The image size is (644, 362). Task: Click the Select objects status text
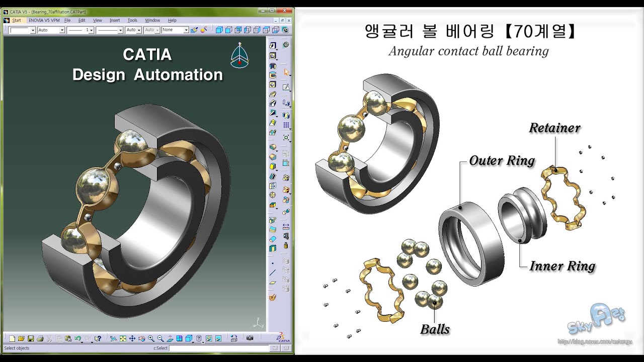click(17, 348)
